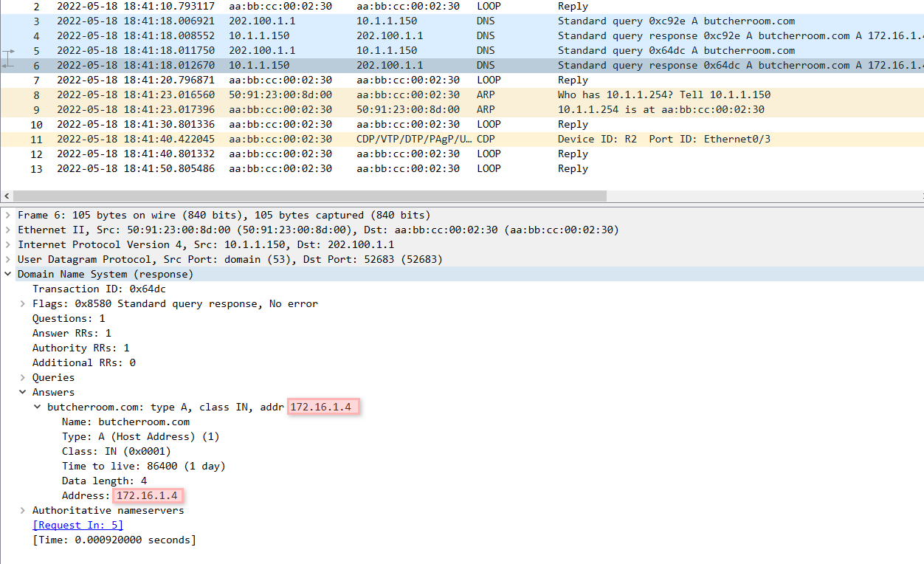Expand the Frame 6 details row
This screenshot has width=924, height=564.
pyautogui.click(x=8, y=215)
